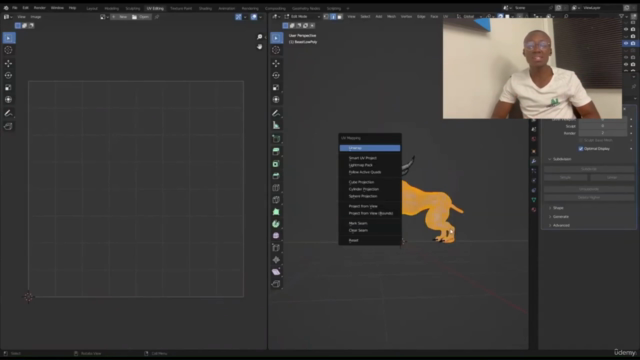
Task: Select the Annotate tool in 3D viewport
Action: click(276, 113)
